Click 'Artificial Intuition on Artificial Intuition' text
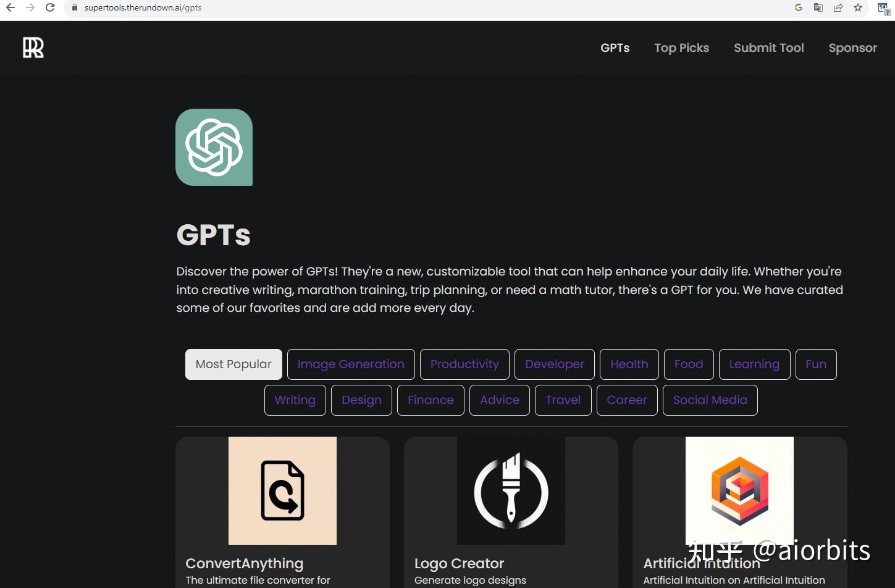895x588 pixels. pyautogui.click(x=734, y=580)
